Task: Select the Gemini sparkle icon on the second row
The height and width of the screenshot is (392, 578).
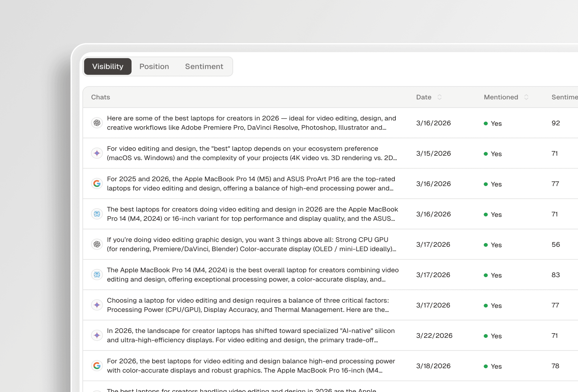Action: 97,153
